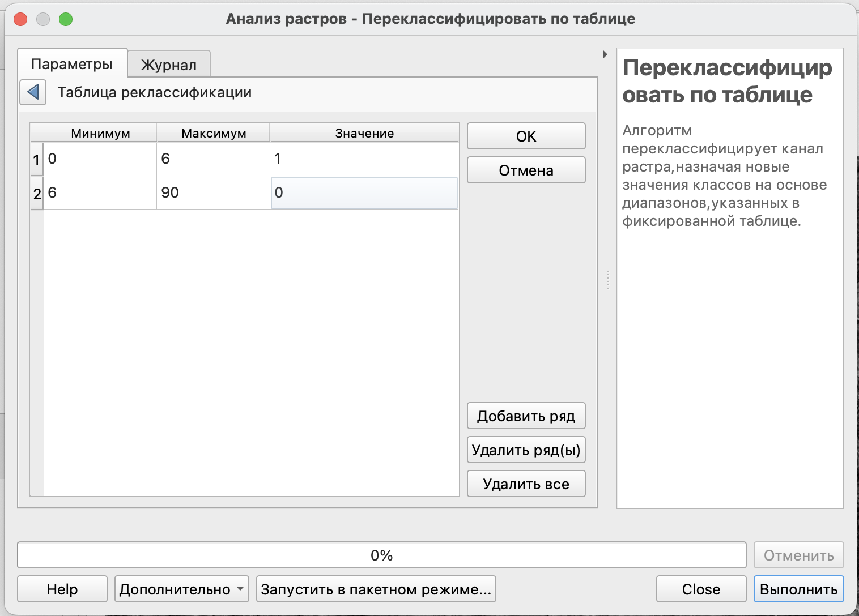Viewport: 859px width, 616px height.
Task: Select the Параметры tab
Action: (72, 64)
